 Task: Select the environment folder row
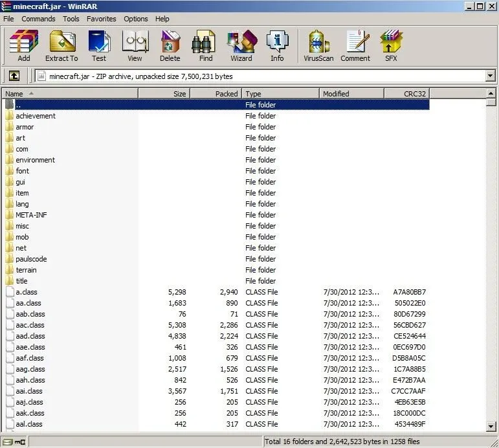[216, 160]
